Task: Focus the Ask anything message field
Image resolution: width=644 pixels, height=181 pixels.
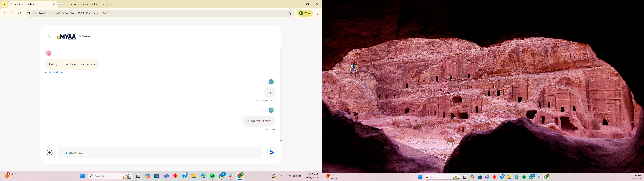Action: pyautogui.click(x=160, y=153)
